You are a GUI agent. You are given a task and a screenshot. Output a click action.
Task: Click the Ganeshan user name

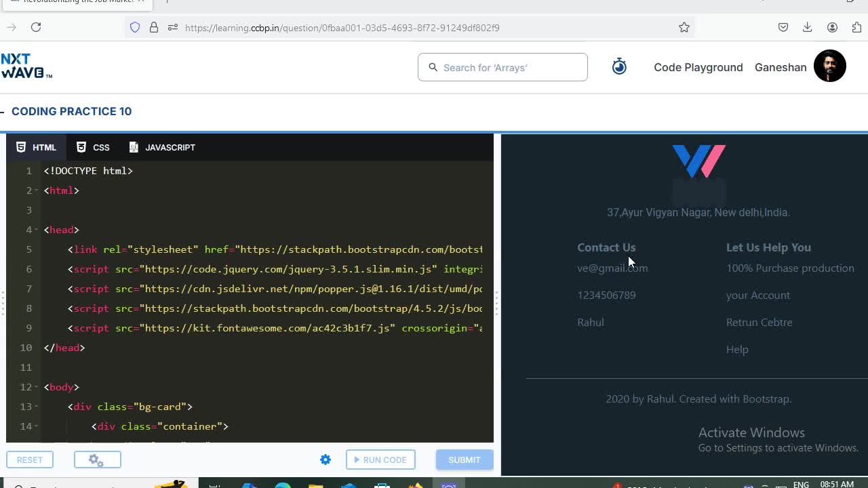781,67
